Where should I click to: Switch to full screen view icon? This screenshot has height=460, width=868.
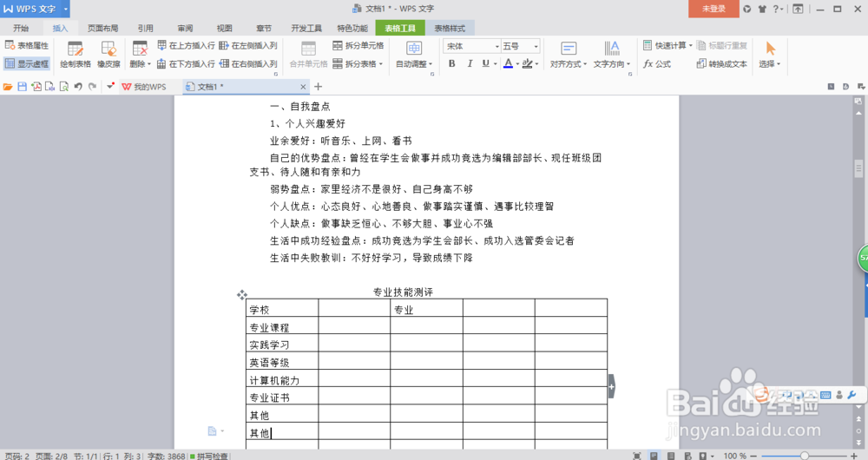[x=636, y=456]
